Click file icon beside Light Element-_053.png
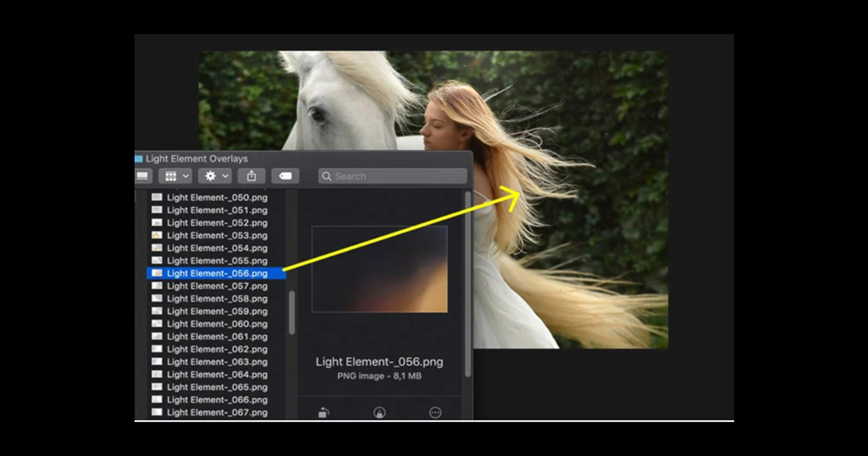 [157, 236]
